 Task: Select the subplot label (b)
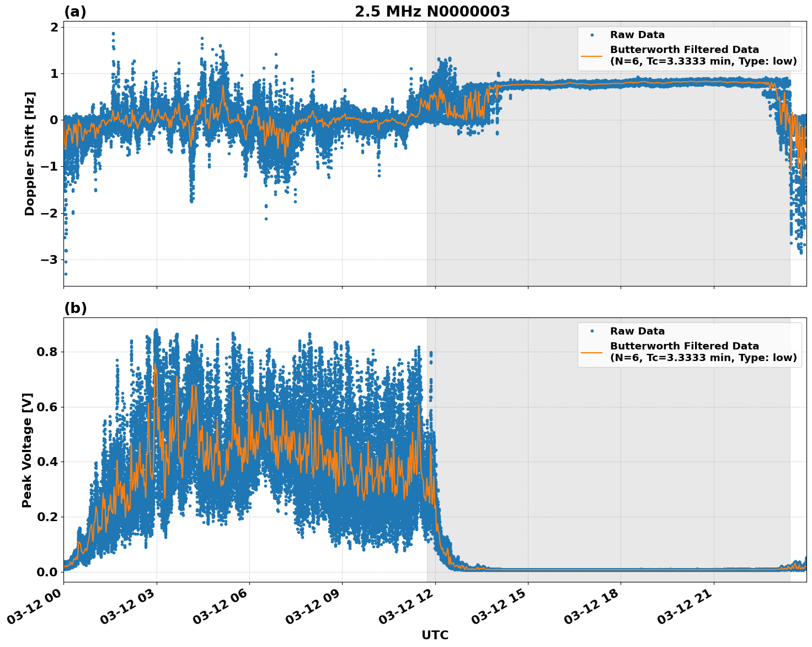pos(76,308)
